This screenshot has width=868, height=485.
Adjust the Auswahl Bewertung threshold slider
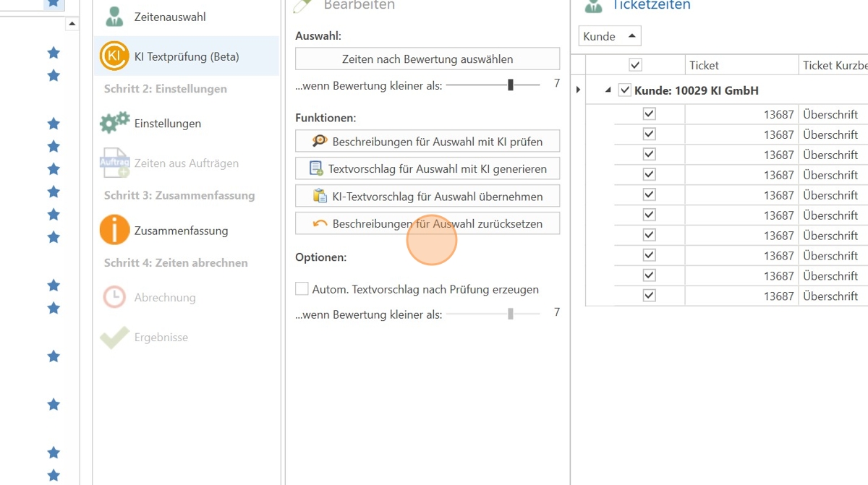[x=511, y=85]
